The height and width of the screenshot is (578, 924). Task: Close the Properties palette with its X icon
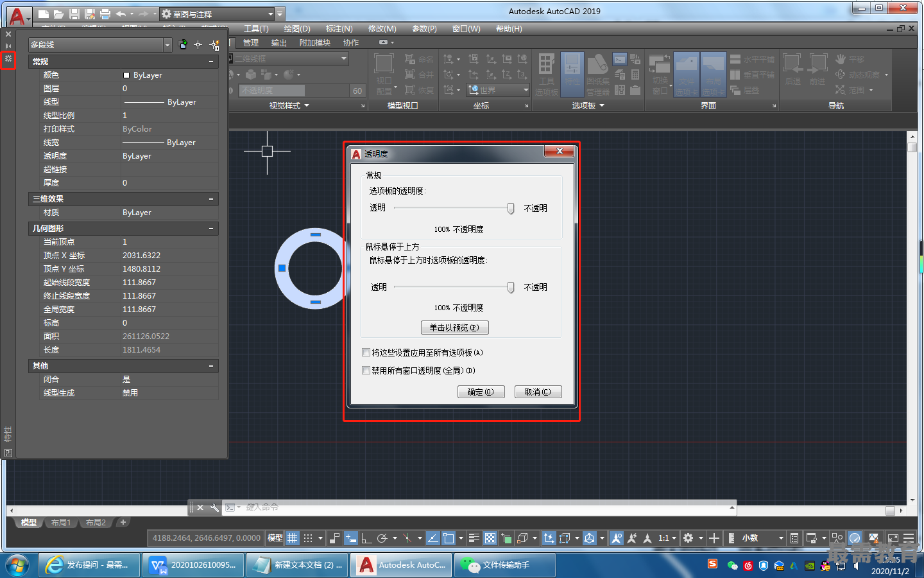pyautogui.click(x=8, y=34)
